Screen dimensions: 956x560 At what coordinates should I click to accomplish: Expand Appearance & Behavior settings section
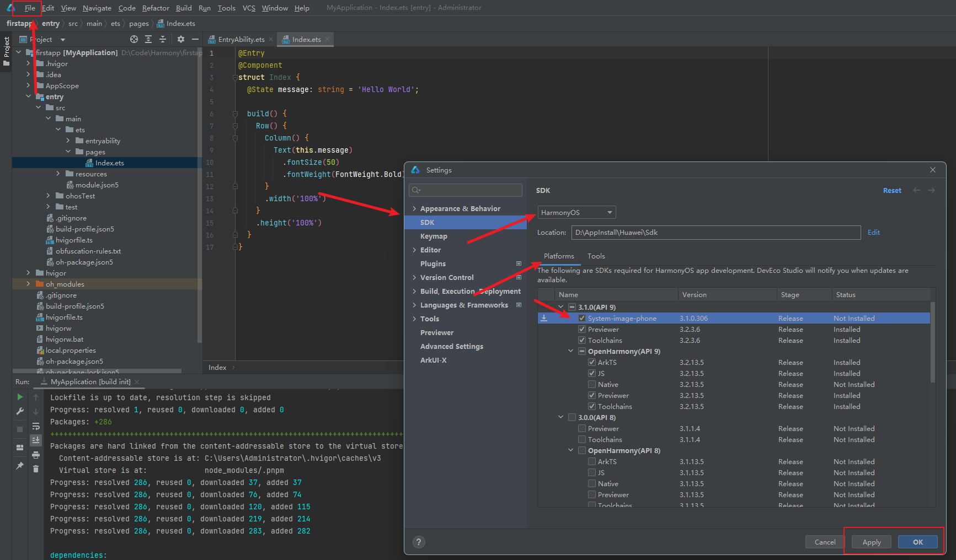414,208
